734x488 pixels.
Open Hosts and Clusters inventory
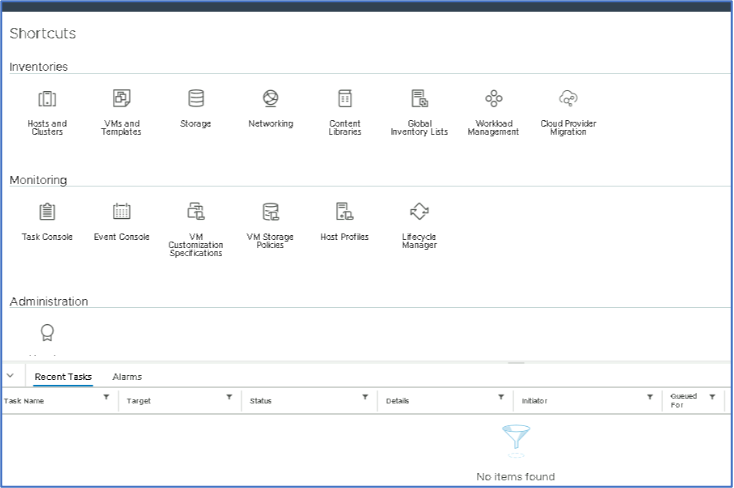(x=47, y=99)
